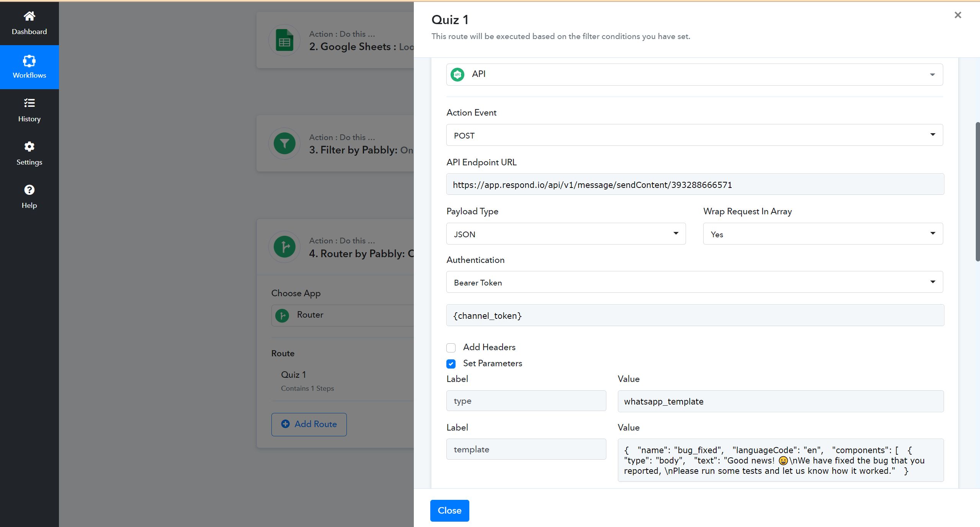Enable the Add Headers checkbox

(x=451, y=348)
